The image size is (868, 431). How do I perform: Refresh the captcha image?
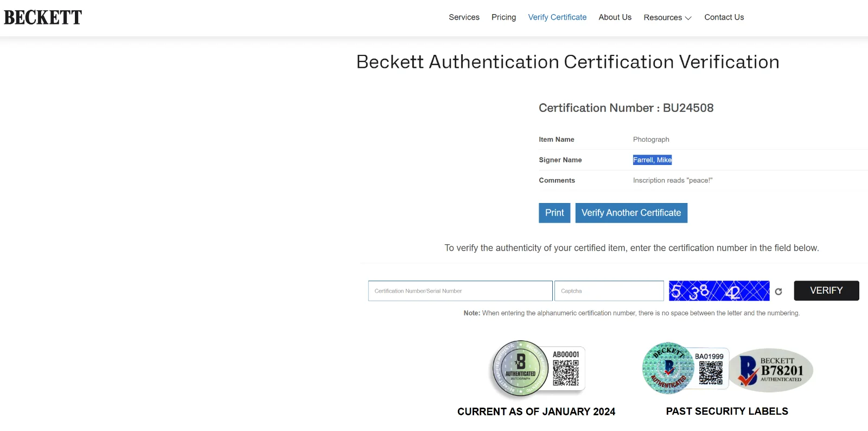[778, 291]
